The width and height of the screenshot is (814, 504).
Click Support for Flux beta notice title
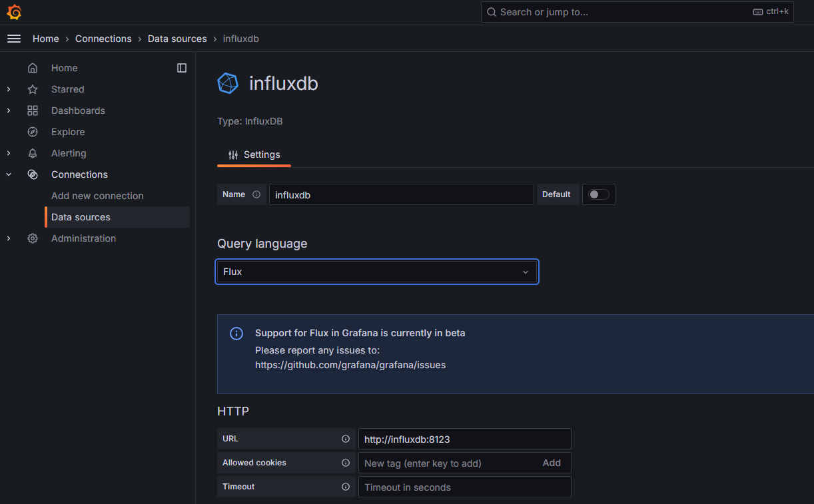(x=360, y=333)
